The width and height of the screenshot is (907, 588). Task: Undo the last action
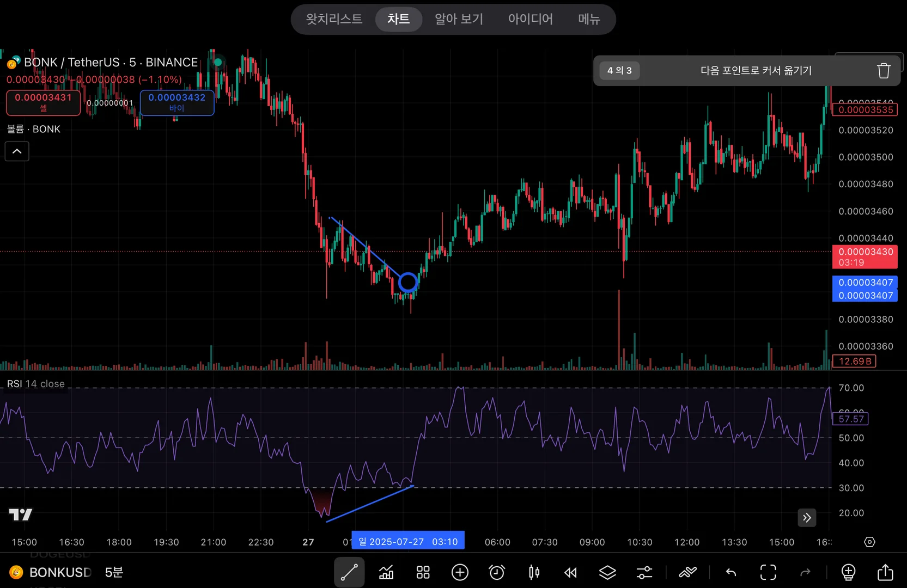click(x=731, y=572)
